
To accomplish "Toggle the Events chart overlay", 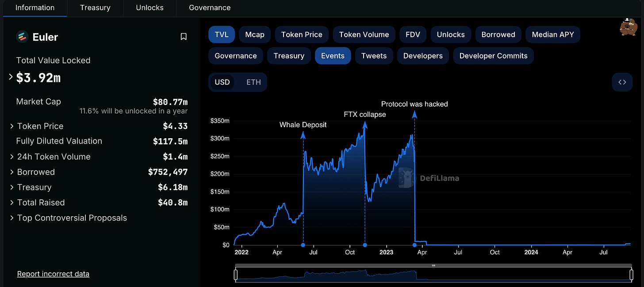I will tap(333, 56).
